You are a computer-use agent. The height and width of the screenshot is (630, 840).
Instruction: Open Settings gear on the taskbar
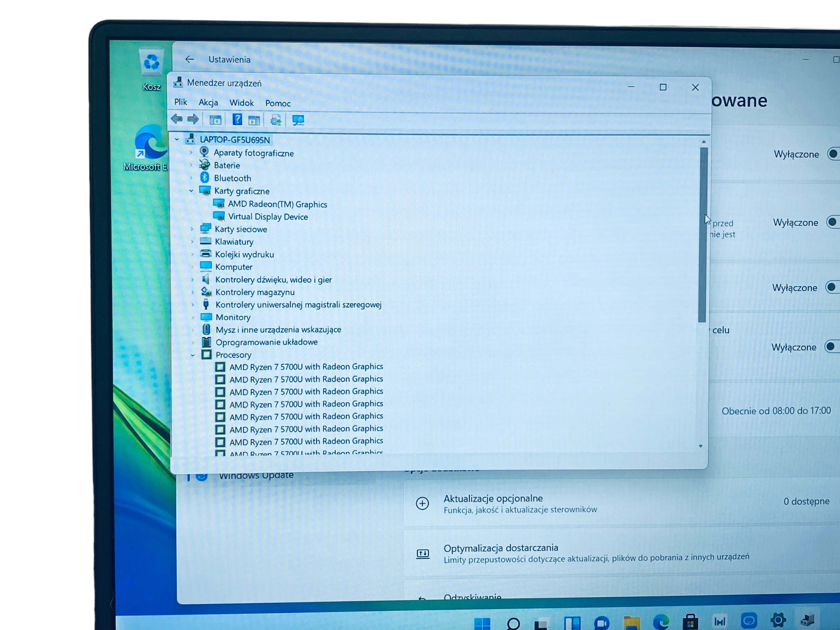pyautogui.click(x=778, y=620)
